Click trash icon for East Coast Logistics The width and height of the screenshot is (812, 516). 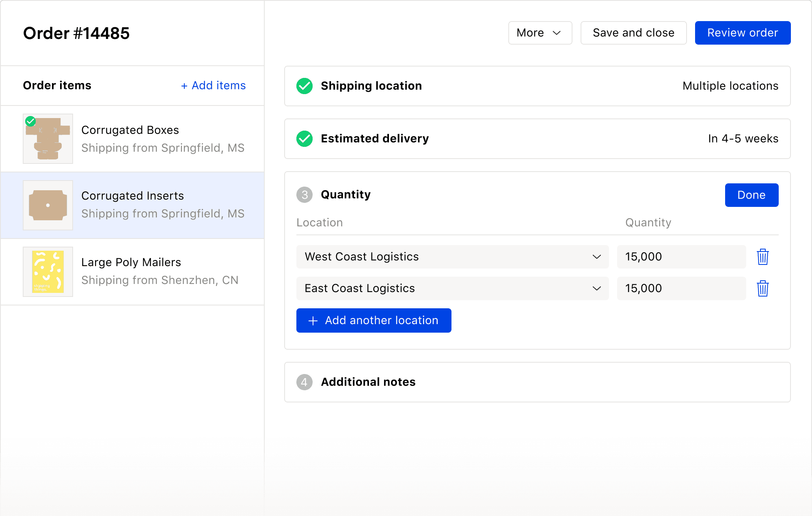[762, 288]
